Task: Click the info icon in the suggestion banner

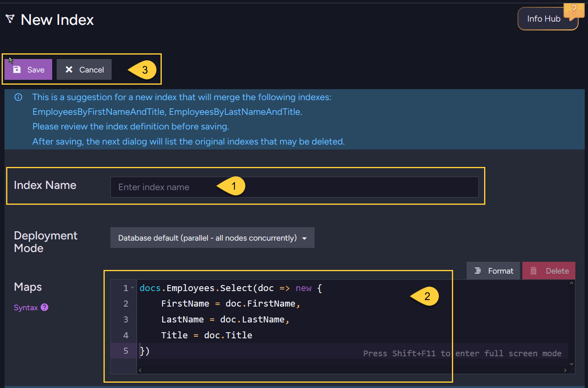Action: [18, 97]
